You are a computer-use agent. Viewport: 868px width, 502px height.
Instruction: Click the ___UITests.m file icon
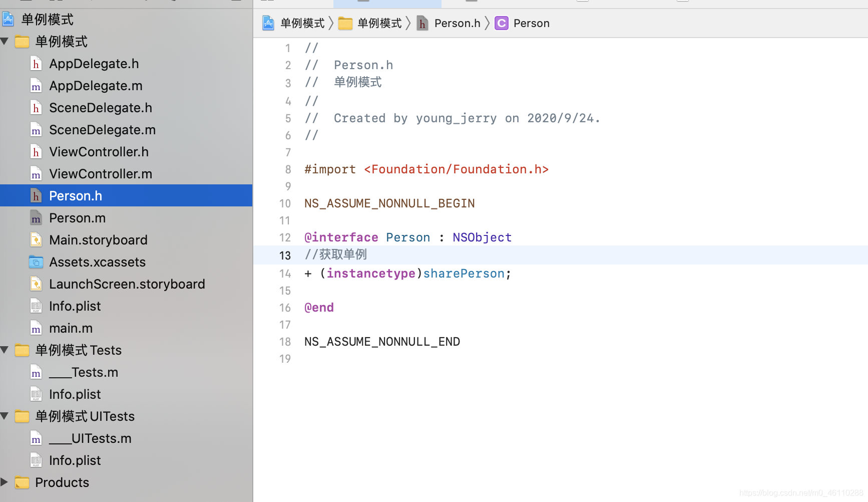pyautogui.click(x=36, y=438)
